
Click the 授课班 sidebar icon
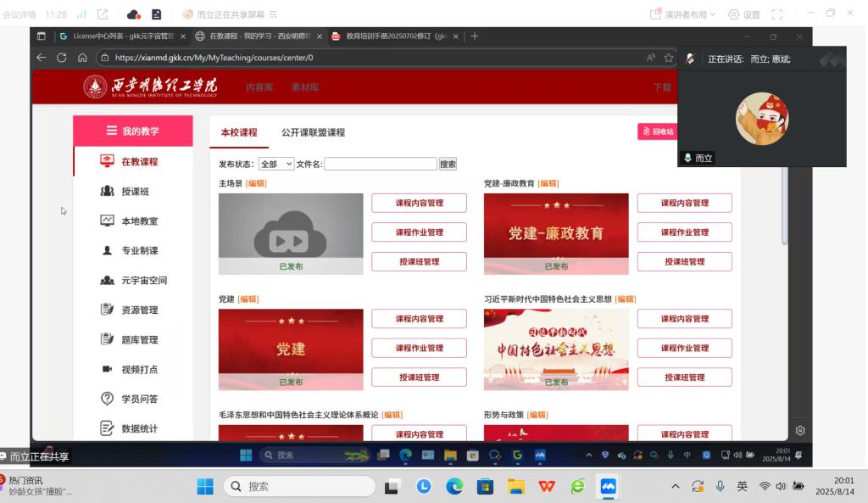point(107,192)
